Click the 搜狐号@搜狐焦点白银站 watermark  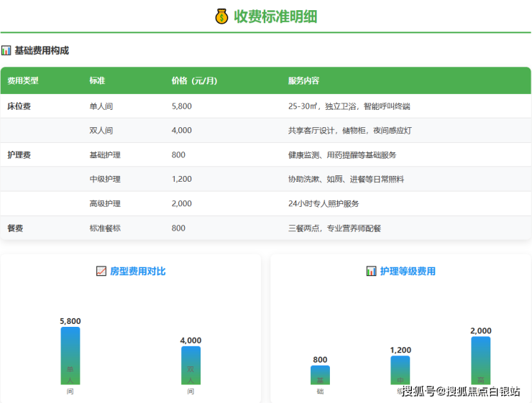click(x=461, y=391)
